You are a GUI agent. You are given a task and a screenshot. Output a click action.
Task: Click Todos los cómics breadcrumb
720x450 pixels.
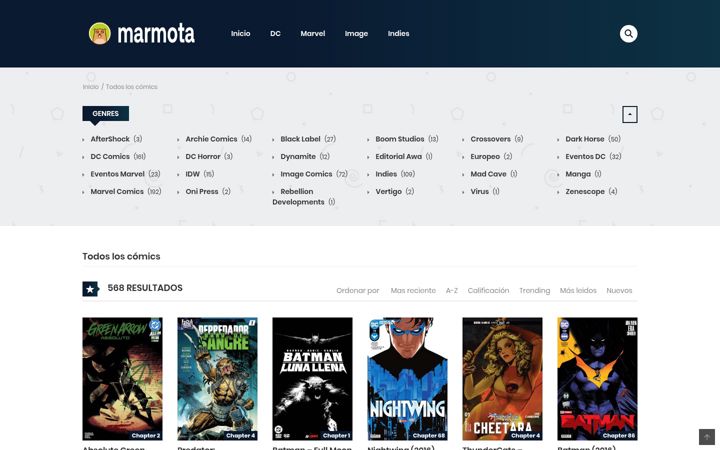click(x=131, y=87)
